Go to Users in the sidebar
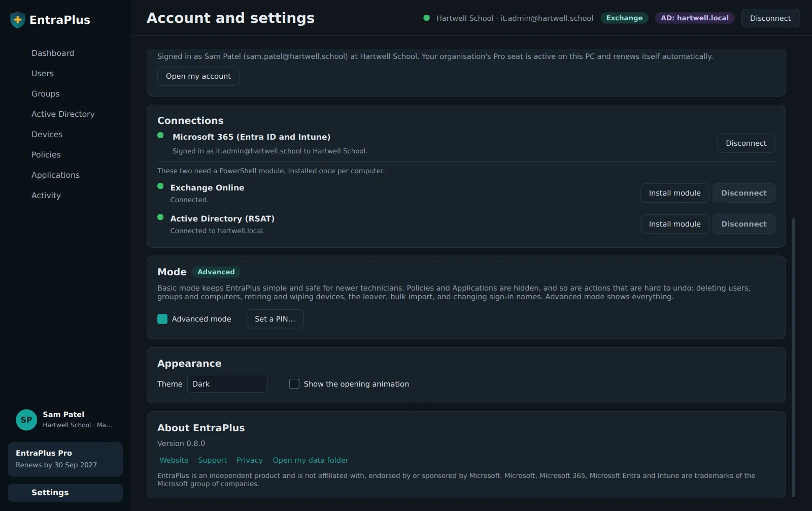Screen dimensions: 812x511 click(x=43, y=74)
